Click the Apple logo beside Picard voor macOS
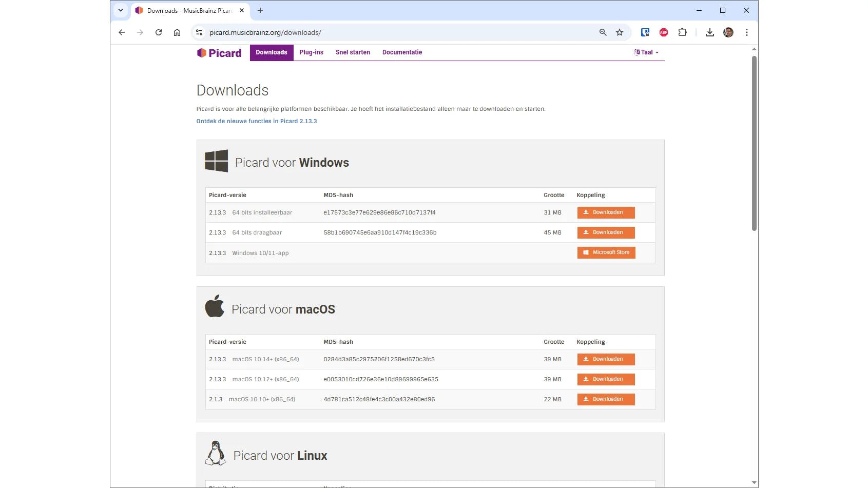This screenshot has height=488, width=868. 215,307
